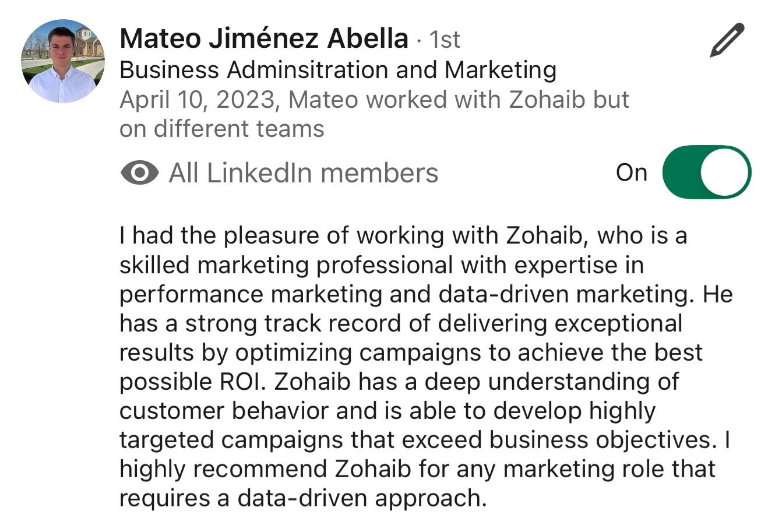The height and width of the screenshot is (532, 761).
Task: Click the eye visibility icon
Action: tap(139, 173)
